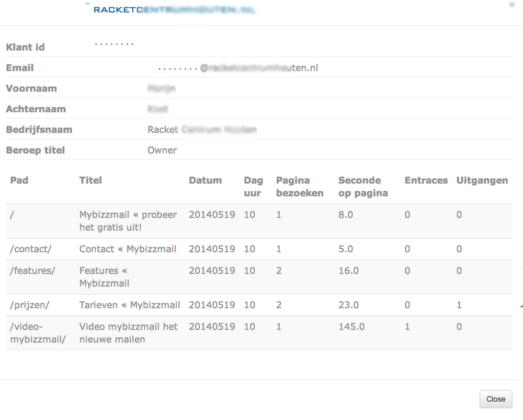Select the Owner job title value

pos(162,150)
